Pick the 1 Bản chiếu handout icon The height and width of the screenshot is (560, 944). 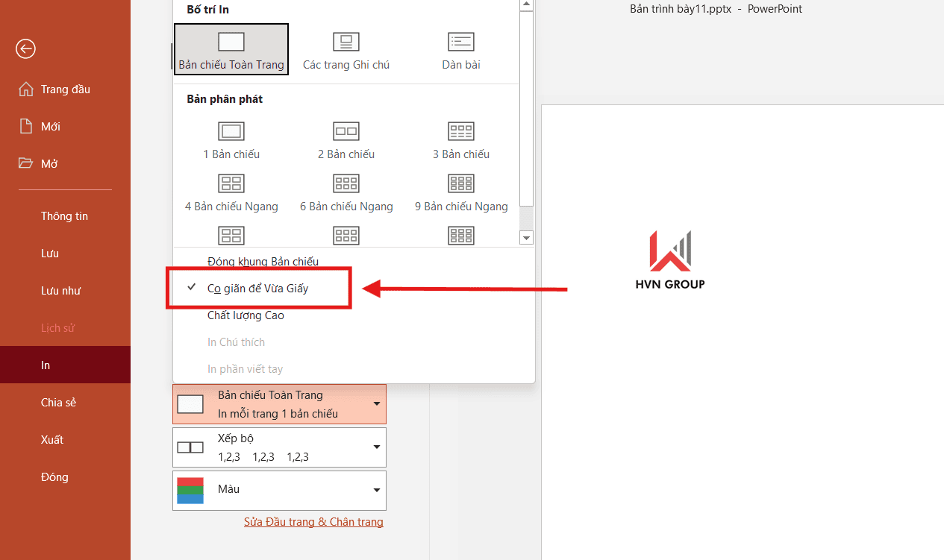[231, 132]
